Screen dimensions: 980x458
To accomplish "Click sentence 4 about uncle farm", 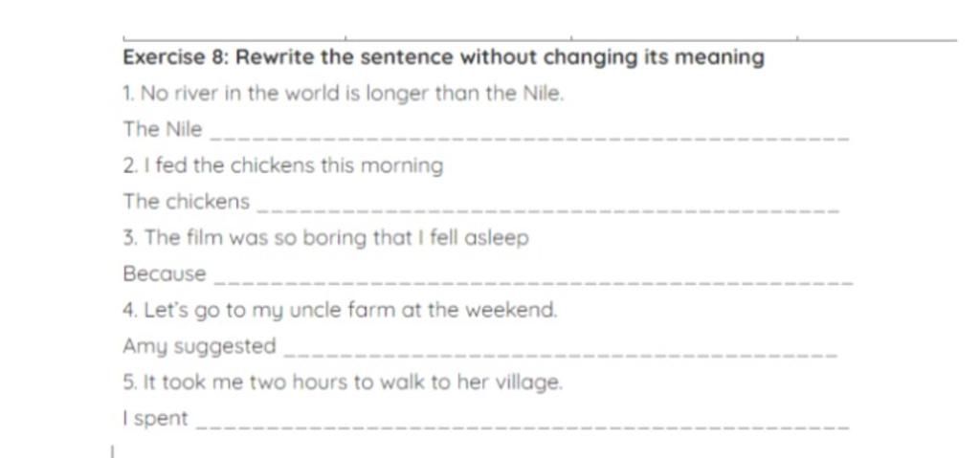I will (x=340, y=311).
